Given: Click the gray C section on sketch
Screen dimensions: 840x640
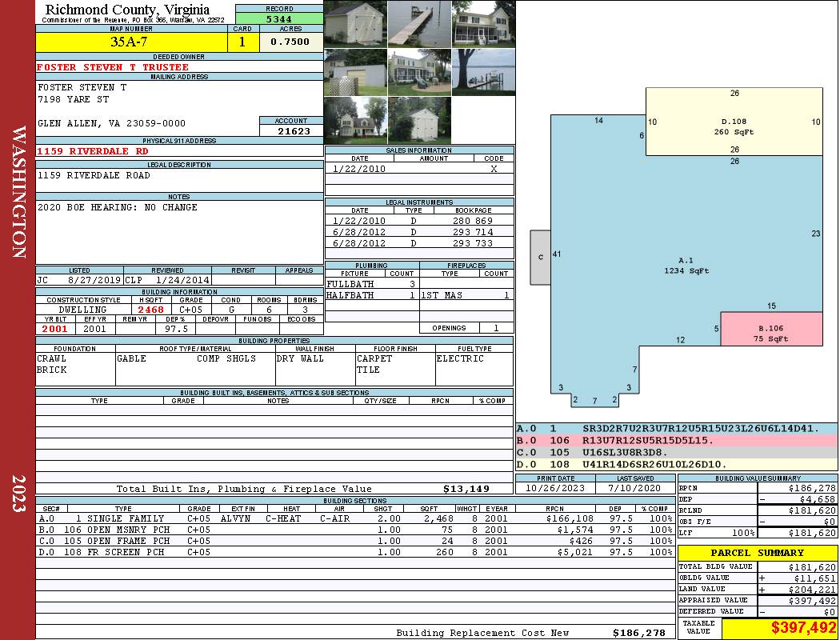Looking at the screenshot, I should point(541,257).
